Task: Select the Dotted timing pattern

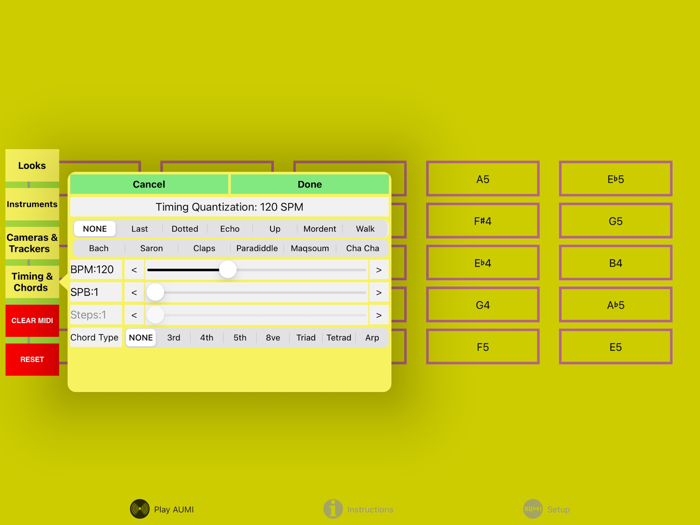Action: pyautogui.click(x=185, y=229)
